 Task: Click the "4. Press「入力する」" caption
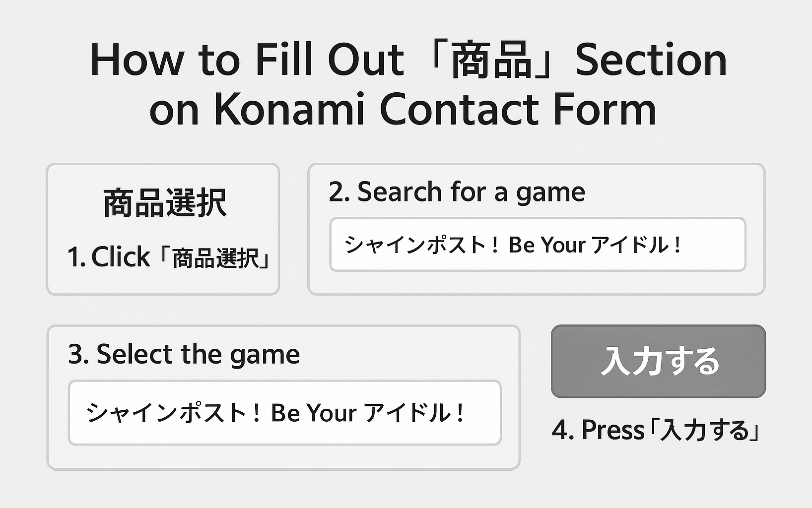coord(655,430)
